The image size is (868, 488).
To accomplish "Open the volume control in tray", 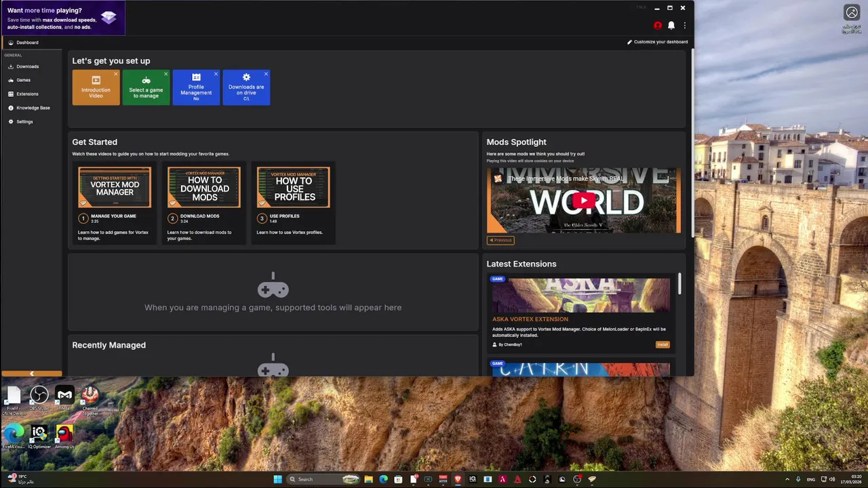I will click(x=833, y=479).
